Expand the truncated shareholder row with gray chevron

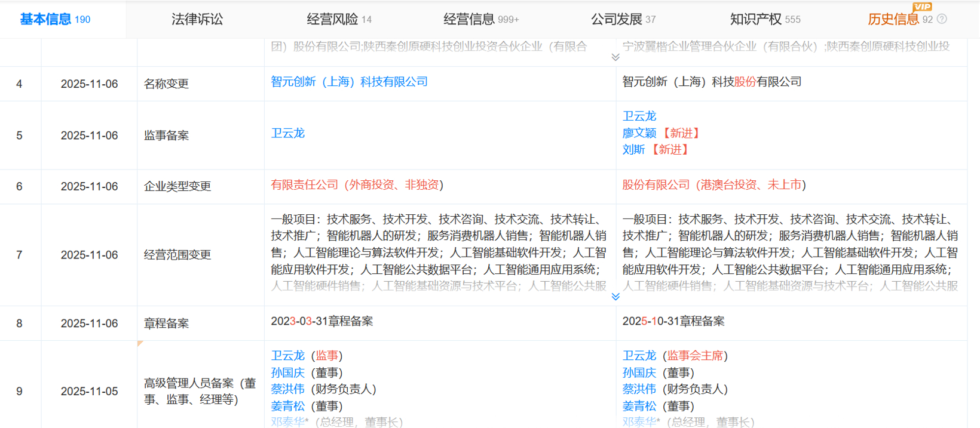pyautogui.click(x=615, y=57)
